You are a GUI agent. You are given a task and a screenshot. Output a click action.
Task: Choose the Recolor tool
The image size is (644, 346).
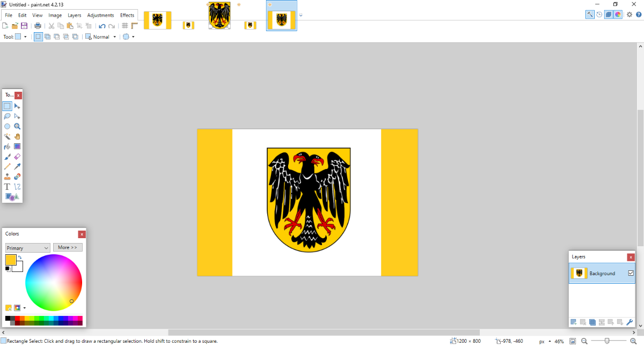pos(17,176)
